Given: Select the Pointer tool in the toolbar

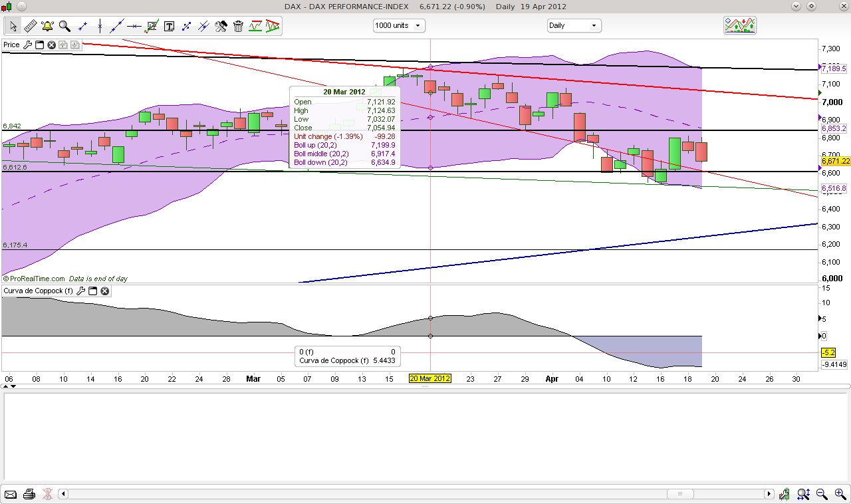Looking at the screenshot, I should click(x=13, y=27).
